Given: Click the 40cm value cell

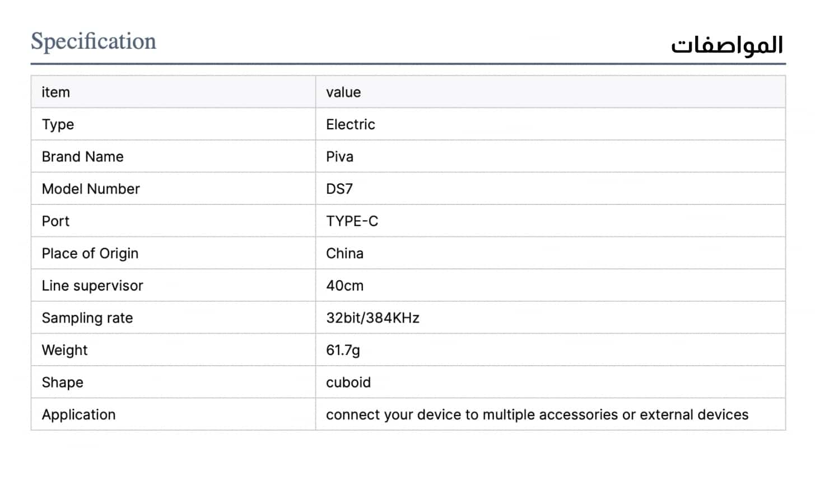Looking at the screenshot, I should tap(344, 286).
